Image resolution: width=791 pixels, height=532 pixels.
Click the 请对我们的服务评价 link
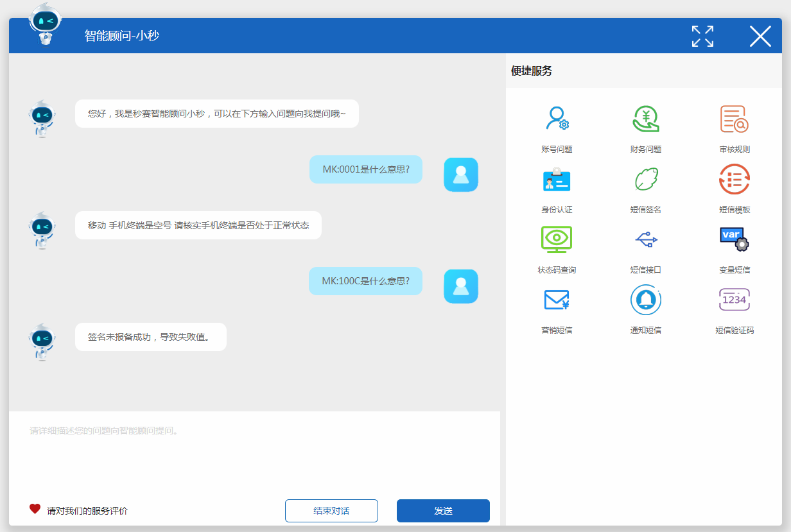(87, 511)
